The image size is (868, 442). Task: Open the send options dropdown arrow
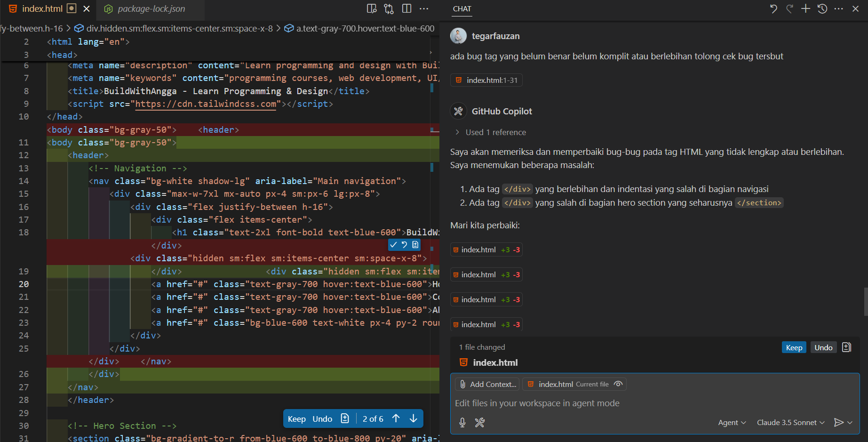(850, 422)
